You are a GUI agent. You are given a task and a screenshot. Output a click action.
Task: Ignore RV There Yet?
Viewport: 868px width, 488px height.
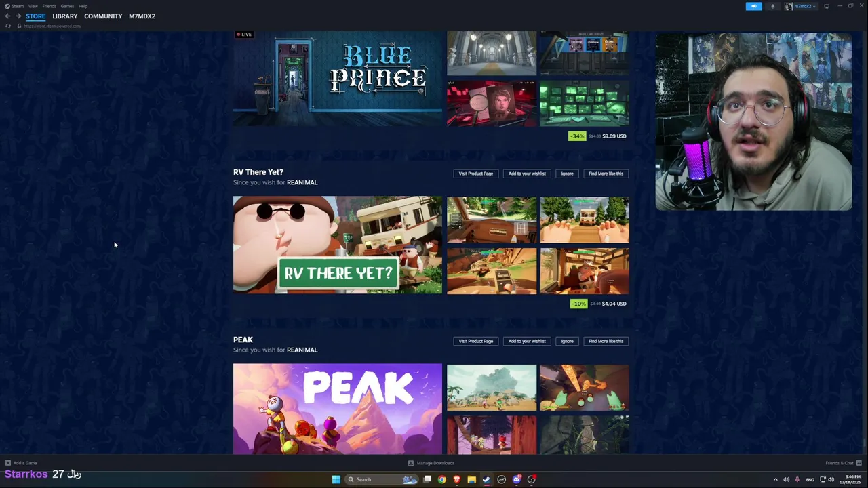pos(567,174)
